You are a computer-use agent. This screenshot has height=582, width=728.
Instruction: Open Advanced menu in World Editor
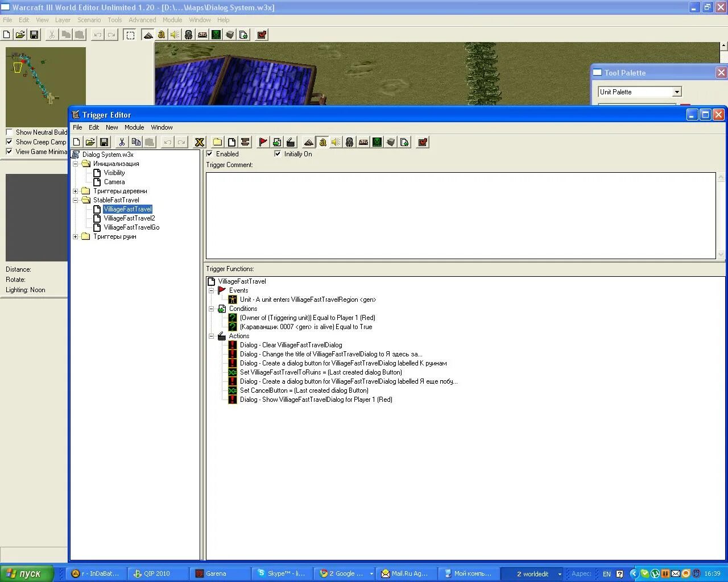(x=142, y=20)
